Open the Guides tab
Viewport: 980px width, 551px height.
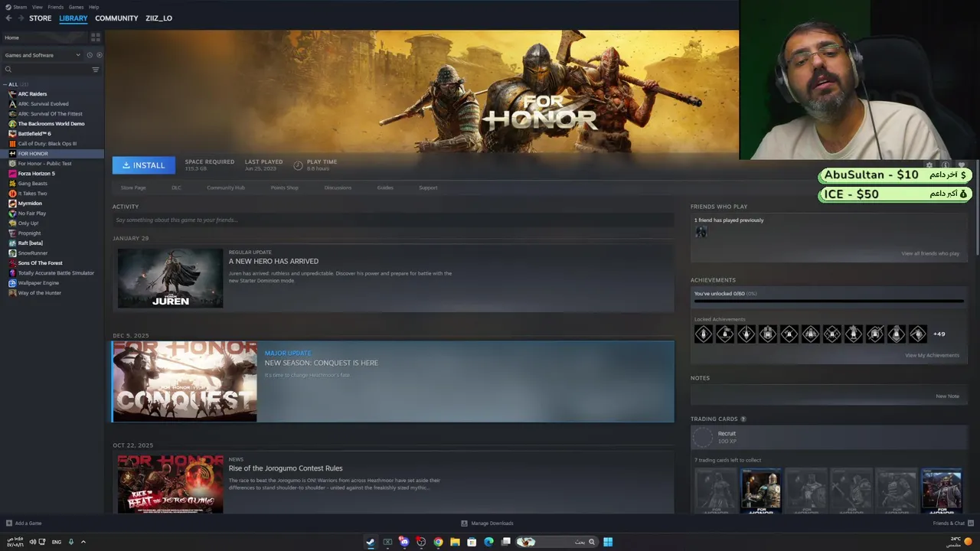point(385,187)
